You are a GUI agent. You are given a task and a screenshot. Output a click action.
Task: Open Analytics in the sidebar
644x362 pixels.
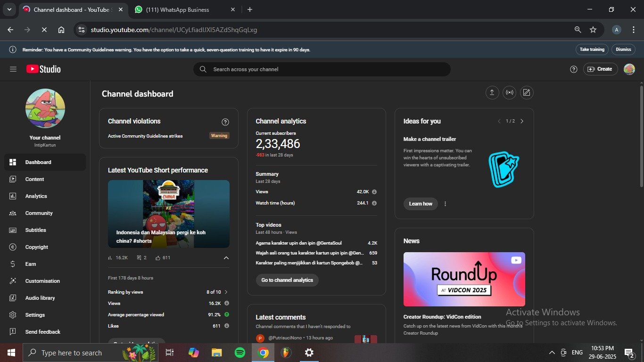(x=45, y=196)
